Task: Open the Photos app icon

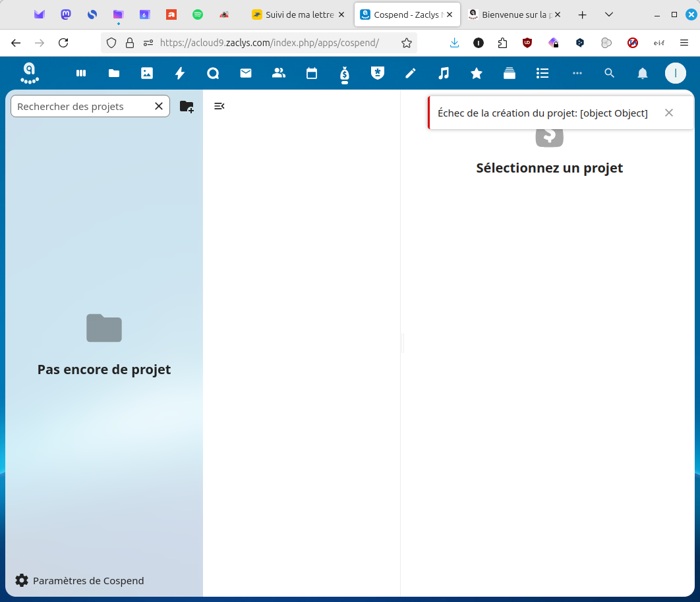Action: (x=147, y=73)
